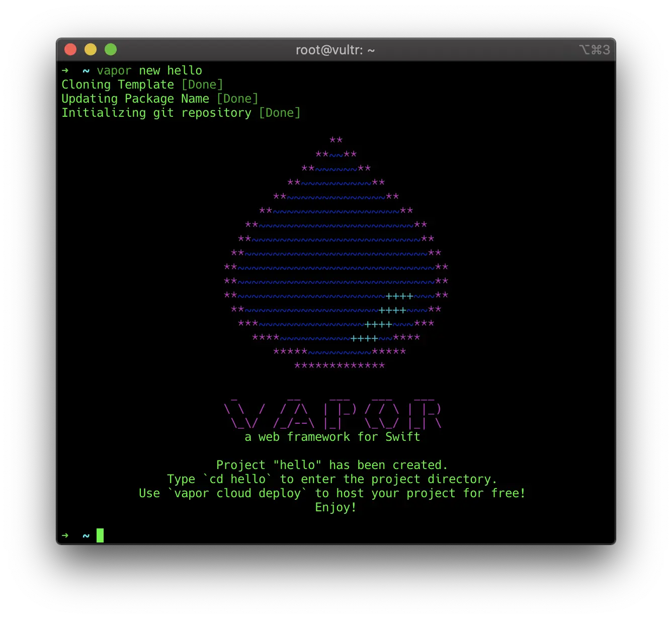Image resolution: width=672 pixels, height=619 pixels.
Task: Click the green block cursor at the prompt
Action: click(100, 535)
